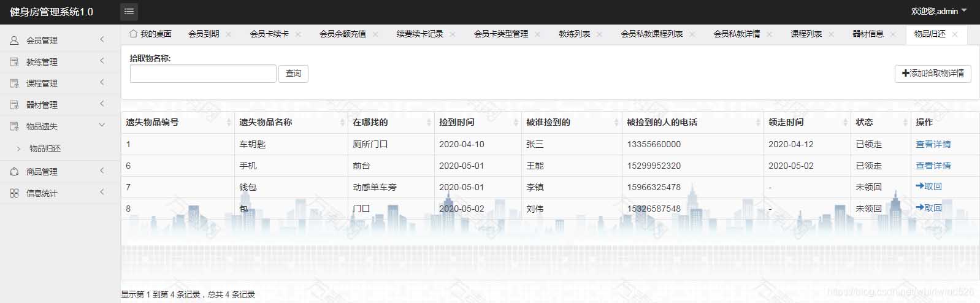Click the 商品管理 sidebar icon

click(14, 172)
